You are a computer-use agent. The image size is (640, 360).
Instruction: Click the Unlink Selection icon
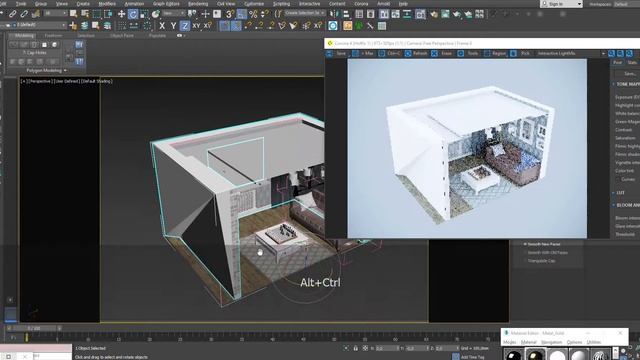[x=24, y=14]
